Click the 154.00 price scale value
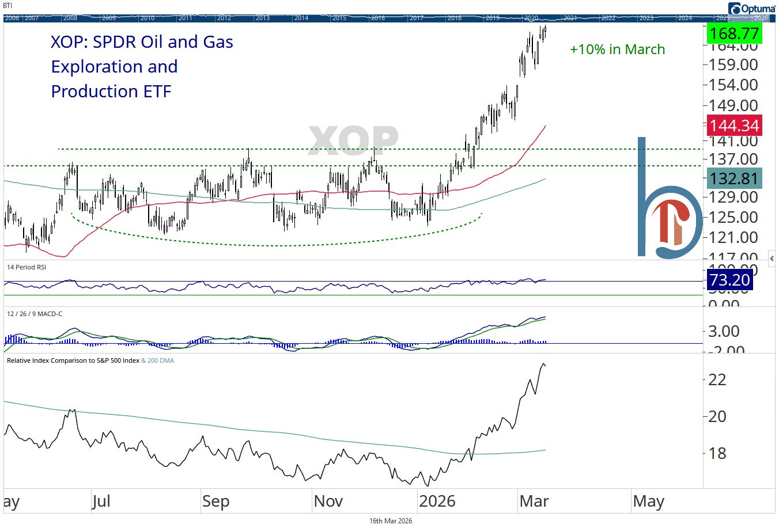This screenshot has width=779, height=532. 733,85
